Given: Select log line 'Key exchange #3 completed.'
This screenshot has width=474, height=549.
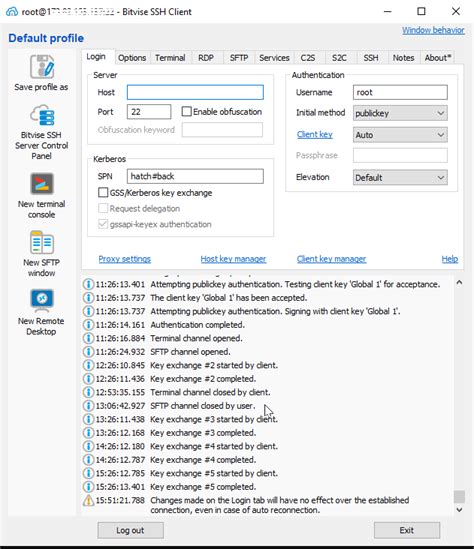Looking at the screenshot, I should tap(203, 433).
